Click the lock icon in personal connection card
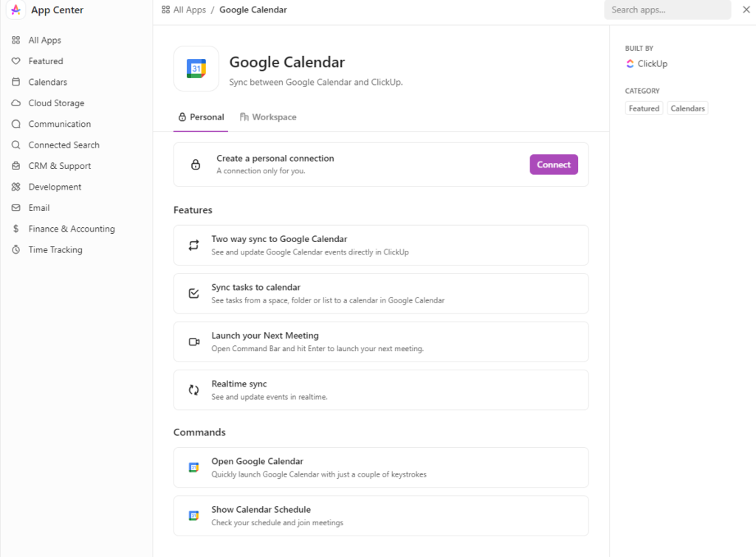Image resolution: width=756 pixels, height=557 pixels. tap(195, 165)
